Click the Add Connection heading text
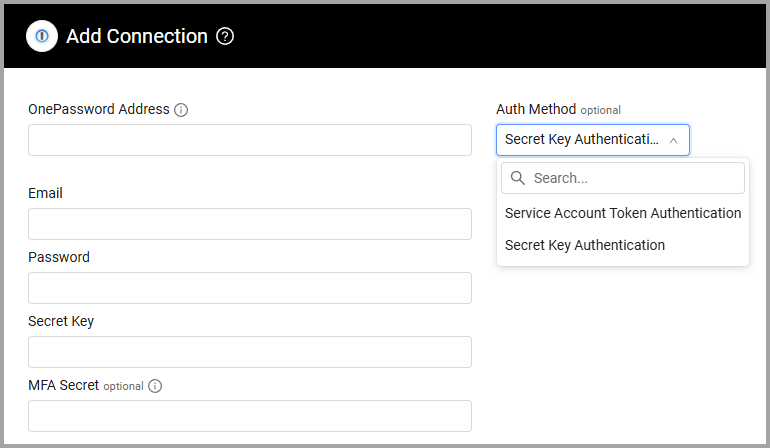Screen dimensions: 770x448 pyautogui.click(x=137, y=37)
